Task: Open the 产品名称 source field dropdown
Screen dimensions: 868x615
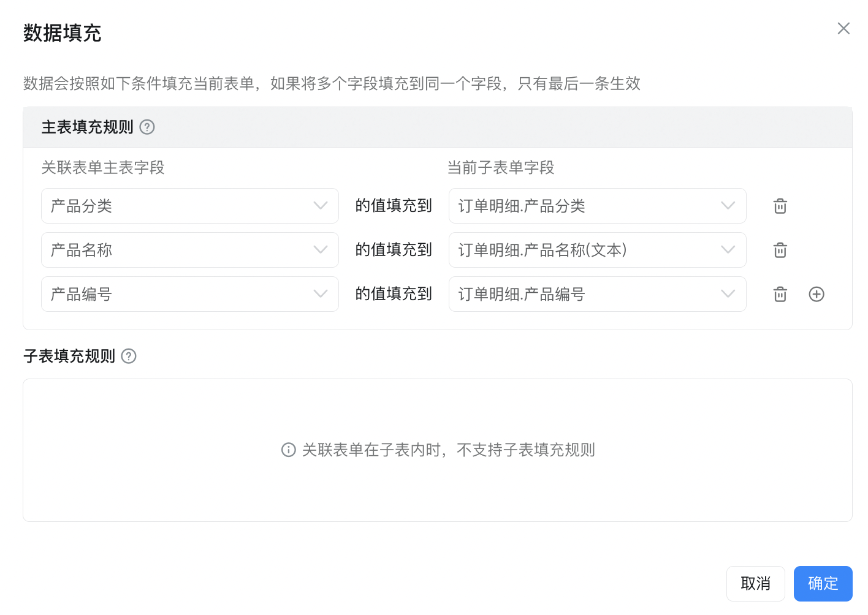Action: 189,250
